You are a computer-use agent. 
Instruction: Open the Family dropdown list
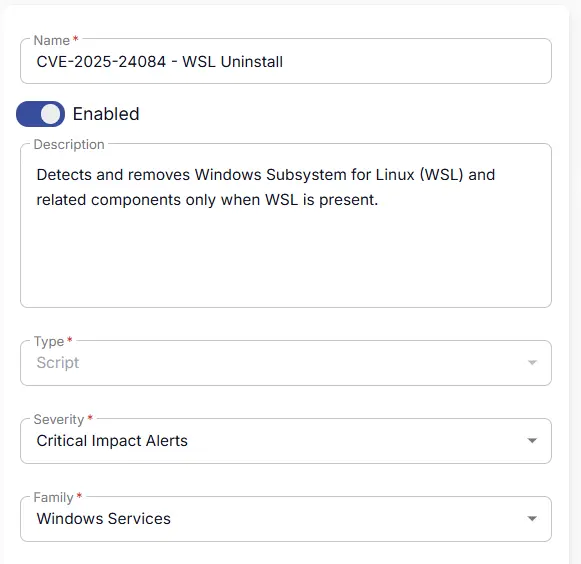[x=286, y=519]
